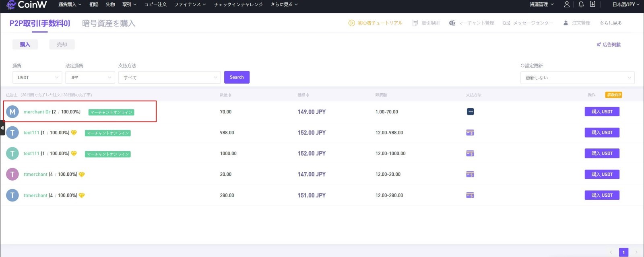This screenshot has width=644, height=257.
Task: Expand the 取引 menu
Action: [x=129, y=4]
